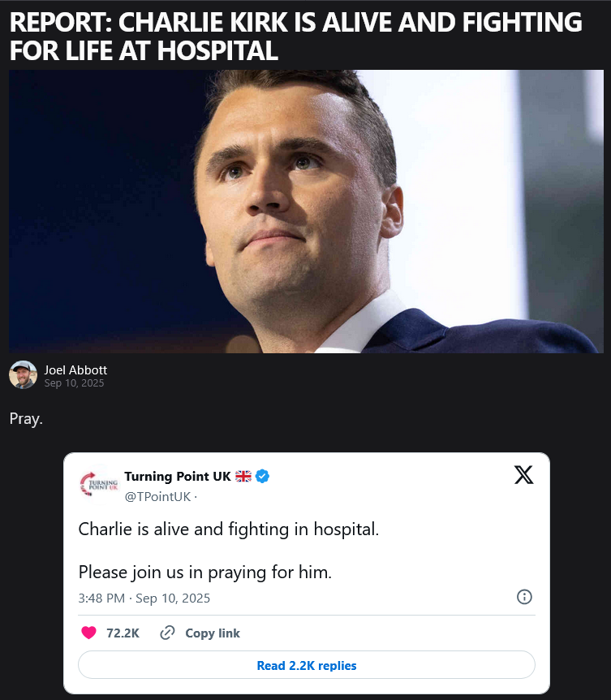Open the Charlie Kirk hero photo
This screenshot has height=700, width=611.
click(307, 211)
